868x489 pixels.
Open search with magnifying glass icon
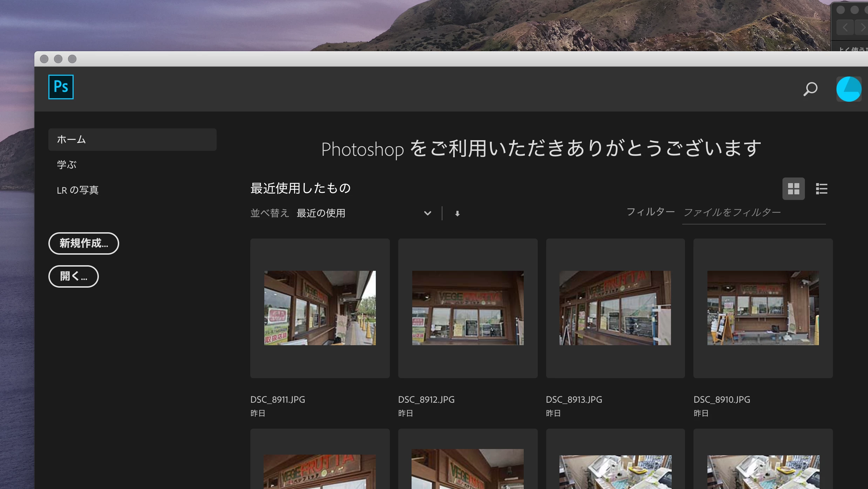(810, 89)
